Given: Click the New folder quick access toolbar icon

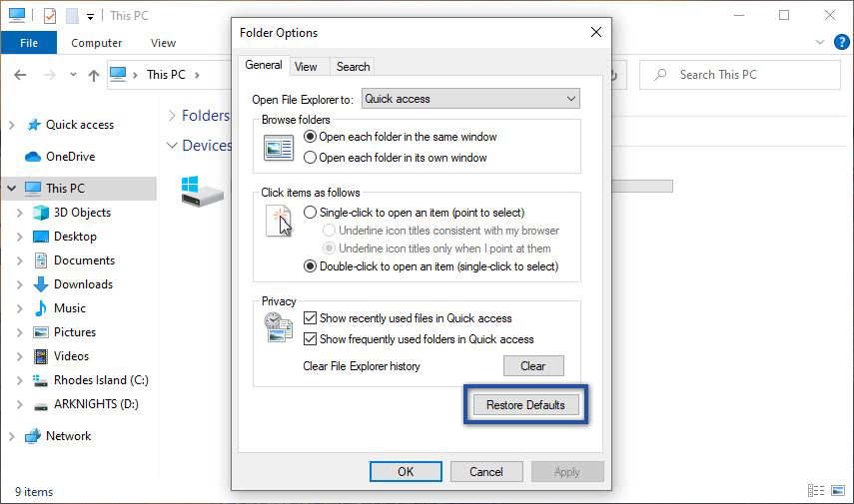Looking at the screenshot, I should click(x=72, y=16).
